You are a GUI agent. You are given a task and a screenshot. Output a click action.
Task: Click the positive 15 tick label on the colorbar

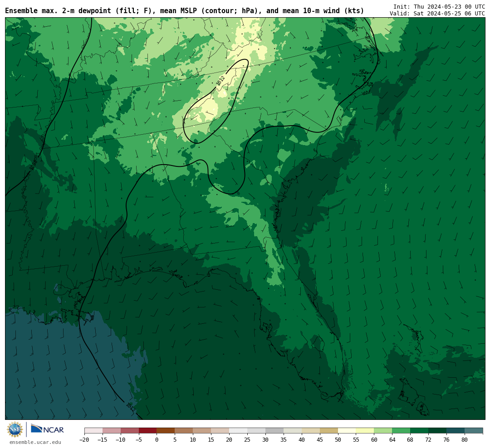point(211,440)
